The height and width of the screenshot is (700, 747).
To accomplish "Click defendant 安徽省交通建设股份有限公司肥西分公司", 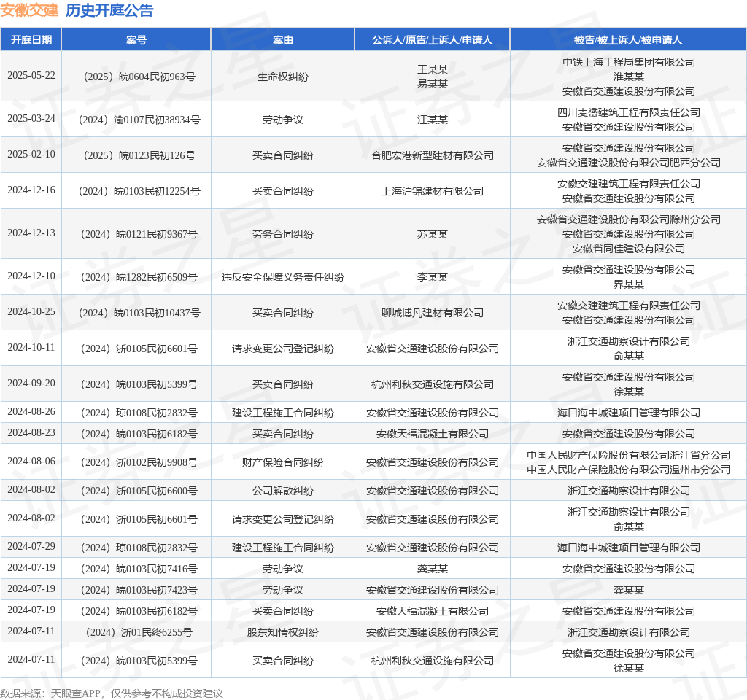I will [628, 163].
